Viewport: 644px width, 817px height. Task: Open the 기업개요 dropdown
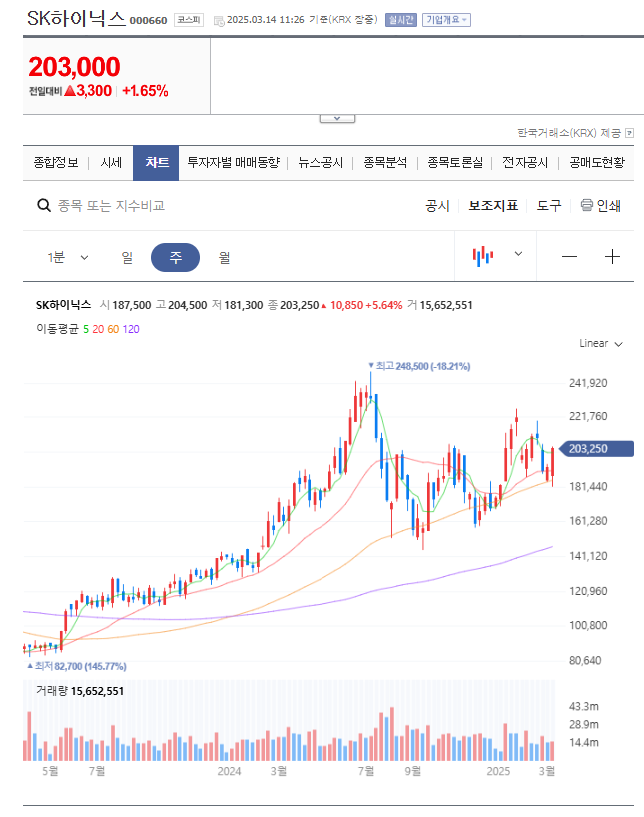tap(446, 20)
